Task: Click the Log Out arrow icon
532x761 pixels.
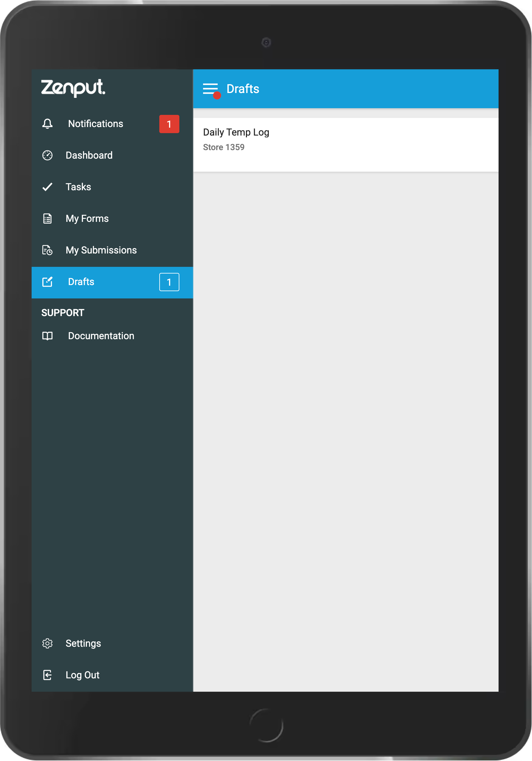Action: click(47, 675)
